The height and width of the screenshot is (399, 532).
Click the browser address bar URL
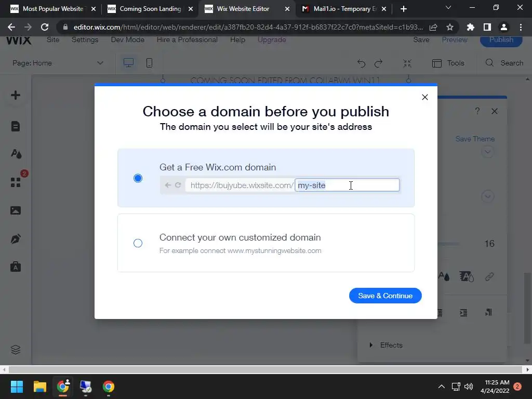pyautogui.click(x=248, y=27)
